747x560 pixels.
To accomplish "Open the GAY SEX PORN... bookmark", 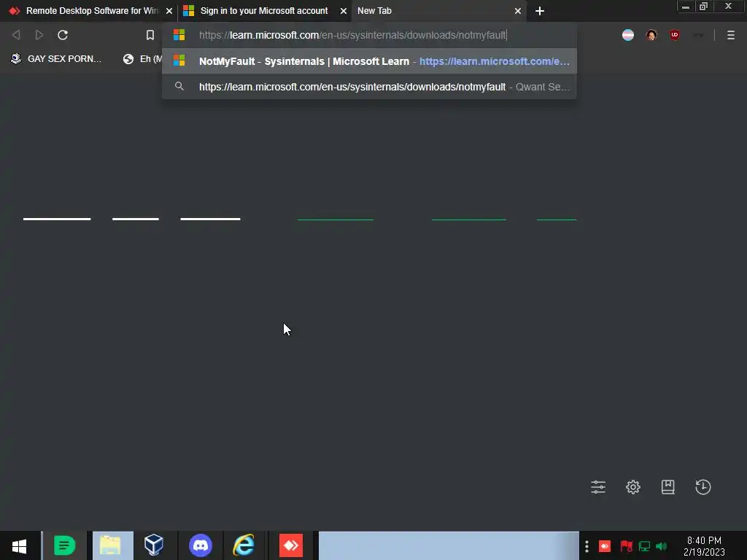I will coord(56,59).
